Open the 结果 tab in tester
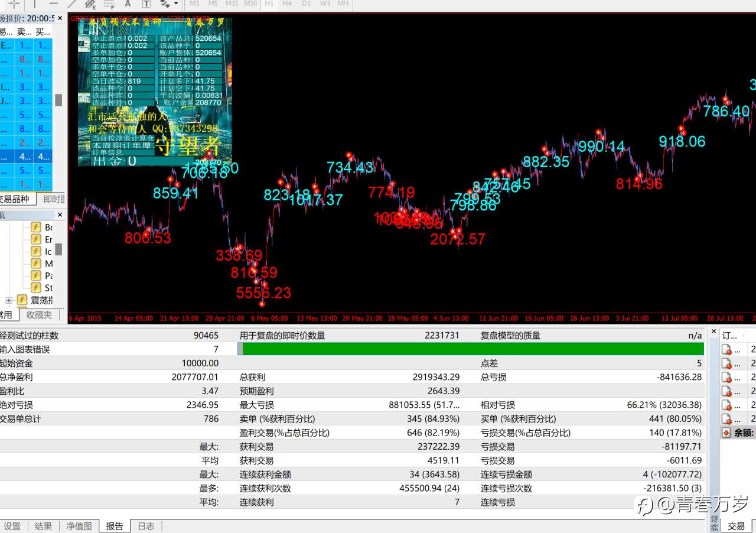The width and height of the screenshot is (756, 533). [x=43, y=526]
